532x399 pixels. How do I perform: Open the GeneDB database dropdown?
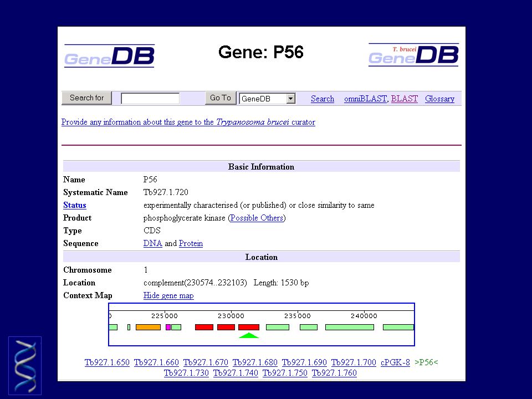pyautogui.click(x=267, y=99)
